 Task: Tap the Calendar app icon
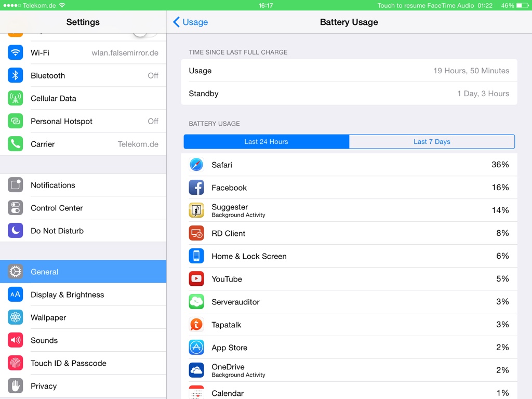[x=196, y=393]
